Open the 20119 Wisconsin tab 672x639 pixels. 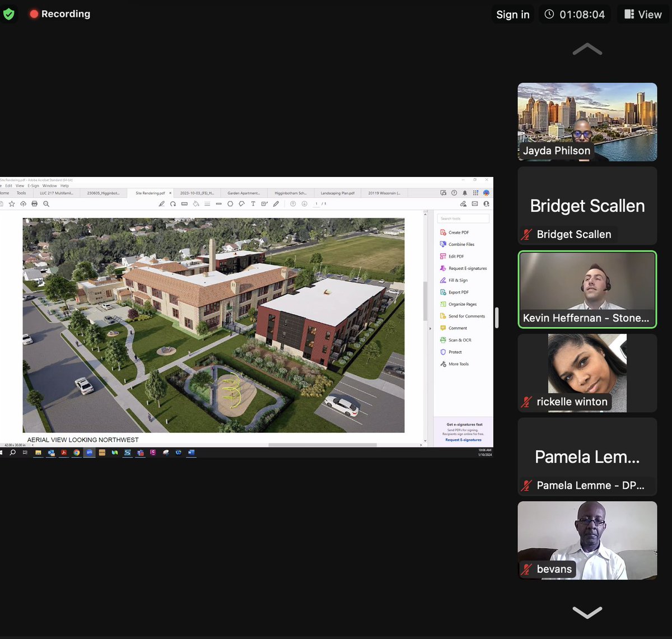(384, 193)
